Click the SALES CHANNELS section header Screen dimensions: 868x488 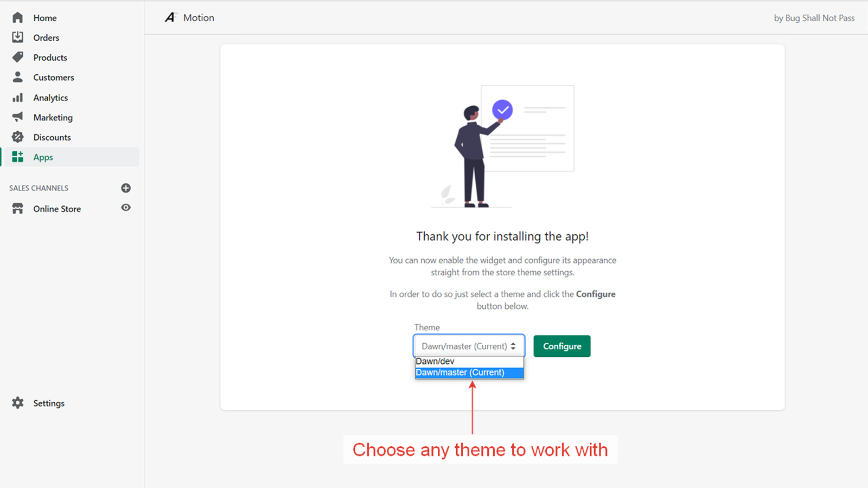(x=38, y=188)
